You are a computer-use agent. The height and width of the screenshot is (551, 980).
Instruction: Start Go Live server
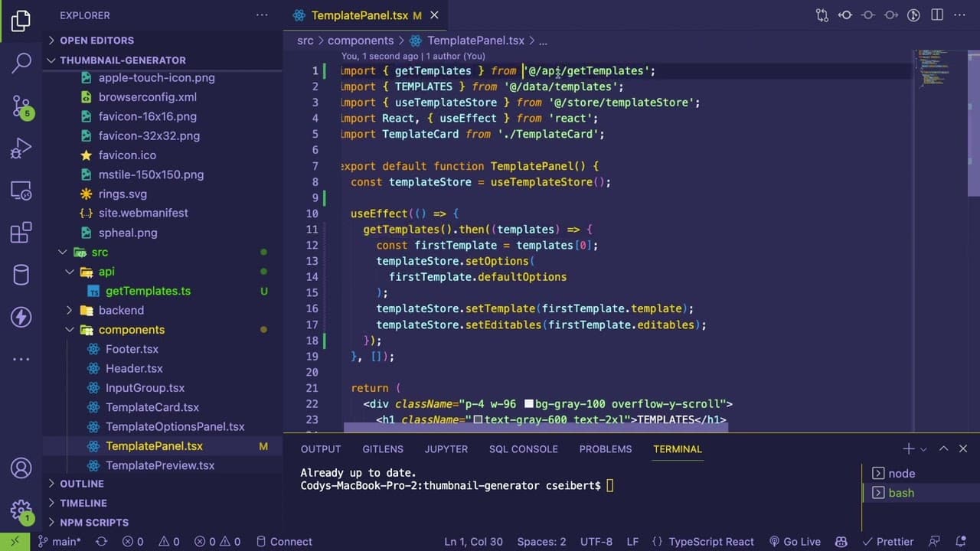(x=795, y=542)
